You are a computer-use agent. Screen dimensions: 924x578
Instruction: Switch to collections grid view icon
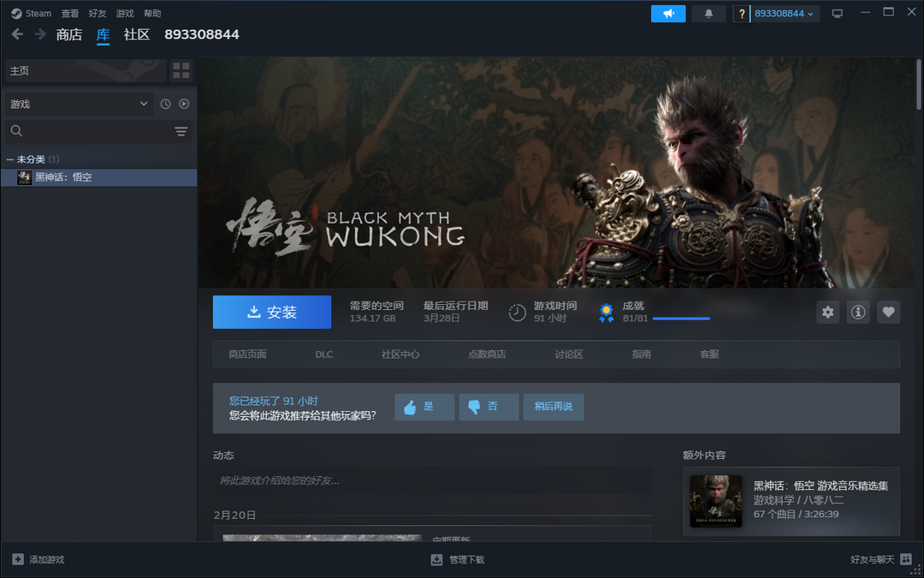(181, 71)
